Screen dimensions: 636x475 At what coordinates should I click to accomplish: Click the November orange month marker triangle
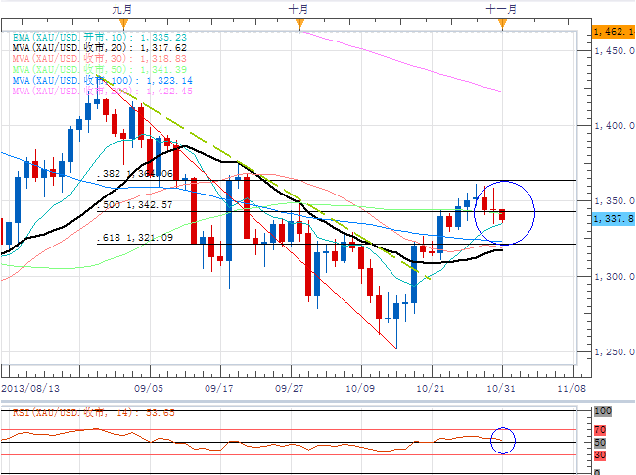coord(503,24)
